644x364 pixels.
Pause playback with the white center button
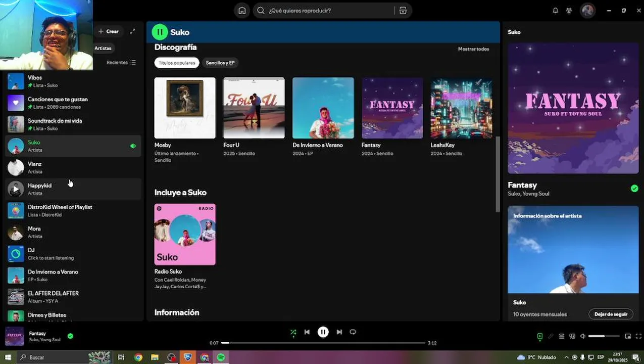323,332
